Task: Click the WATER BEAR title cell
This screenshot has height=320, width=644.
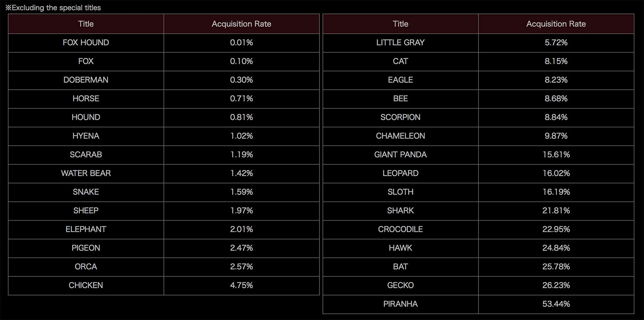Action: [86, 173]
